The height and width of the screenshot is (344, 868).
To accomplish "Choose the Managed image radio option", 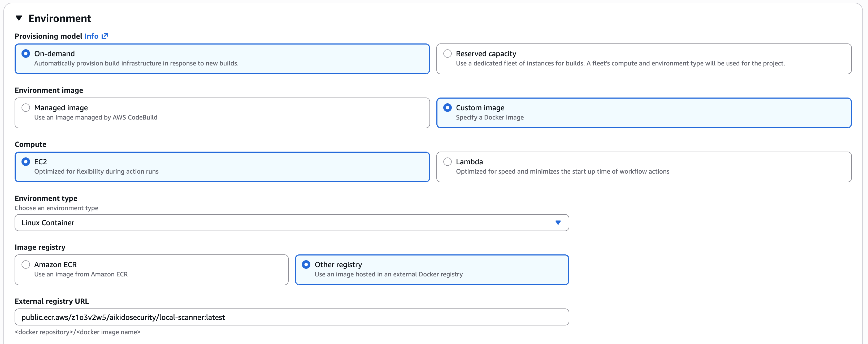I will click(x=26, y=108).
